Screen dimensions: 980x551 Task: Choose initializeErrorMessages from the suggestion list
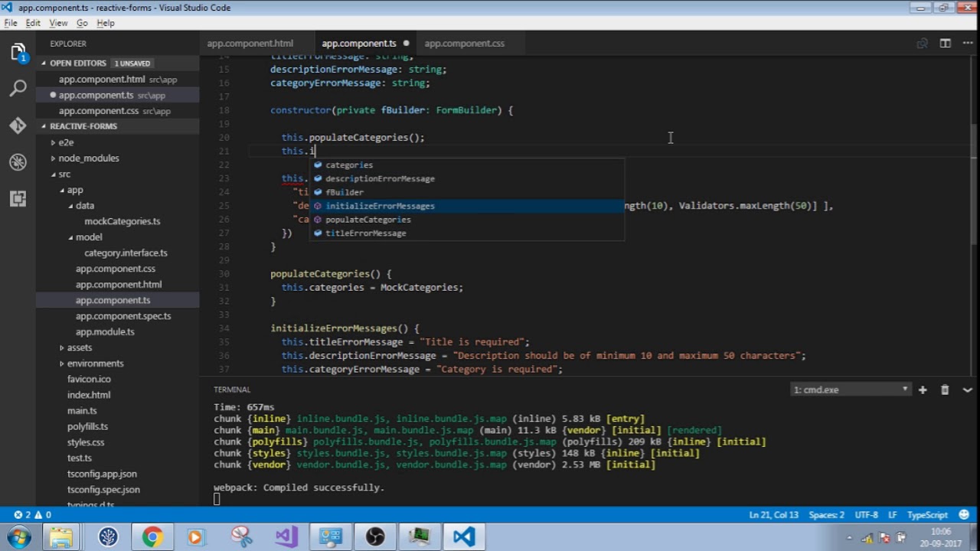pos(466,206)
